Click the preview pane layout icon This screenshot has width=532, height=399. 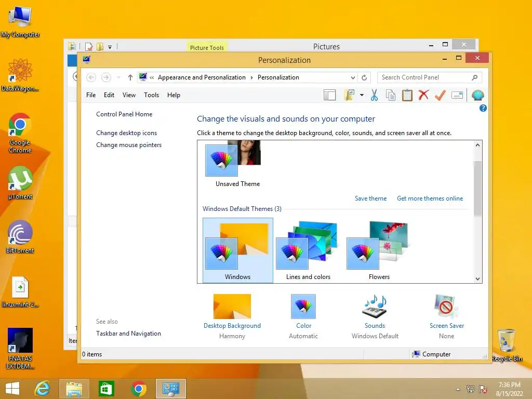pyautogui.click(x=329, y=96)
